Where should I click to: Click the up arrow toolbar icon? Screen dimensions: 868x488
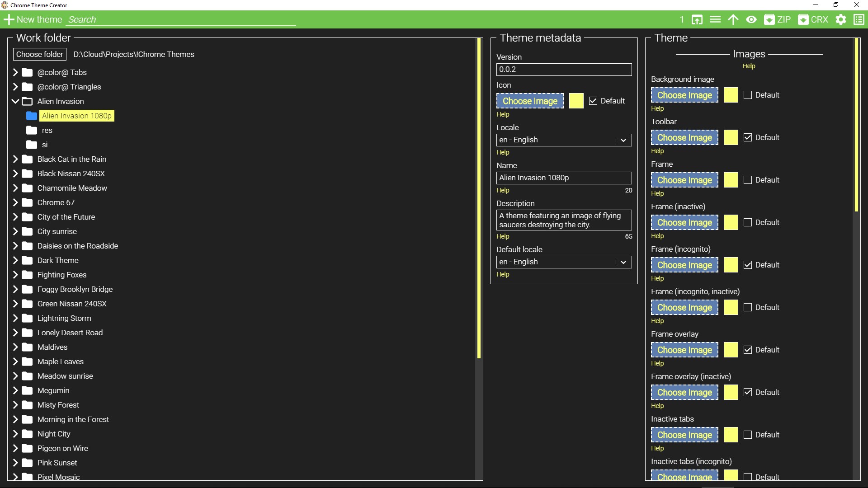(733, 19)
